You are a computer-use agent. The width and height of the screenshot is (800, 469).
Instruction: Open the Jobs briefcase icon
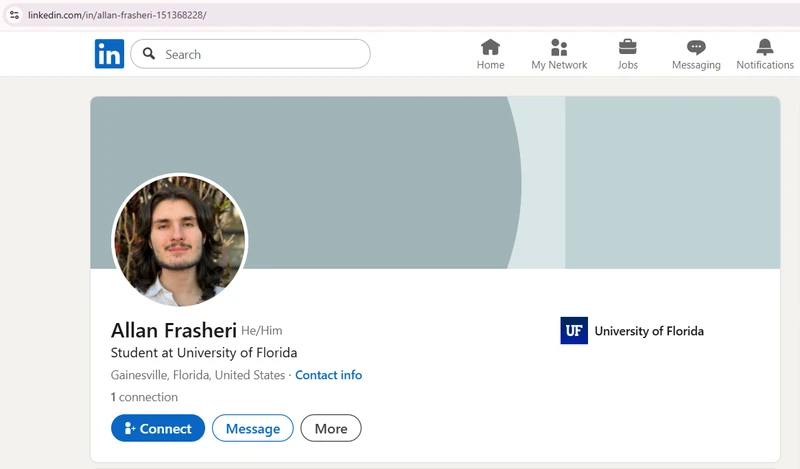(x=628, y=47)
